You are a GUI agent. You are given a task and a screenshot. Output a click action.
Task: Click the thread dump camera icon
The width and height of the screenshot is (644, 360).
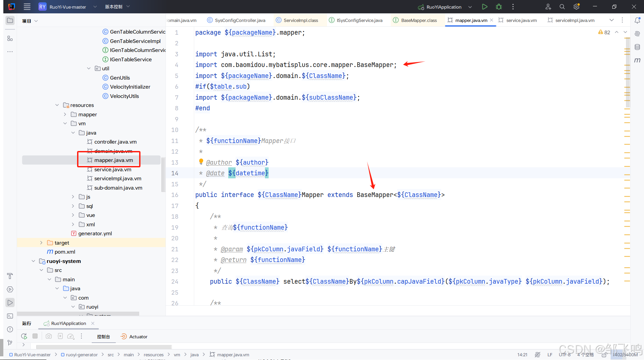pyautogui.click(x=49, y=336)
